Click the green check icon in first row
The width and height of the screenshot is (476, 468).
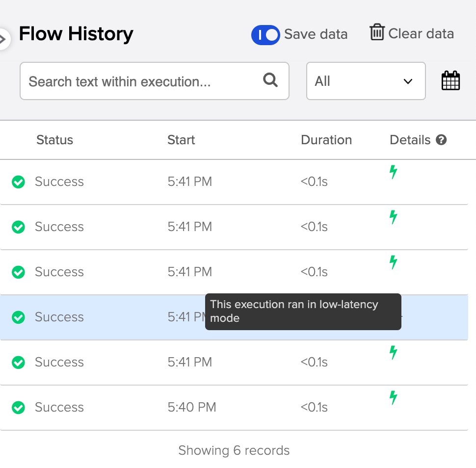(x=19, y=182)
